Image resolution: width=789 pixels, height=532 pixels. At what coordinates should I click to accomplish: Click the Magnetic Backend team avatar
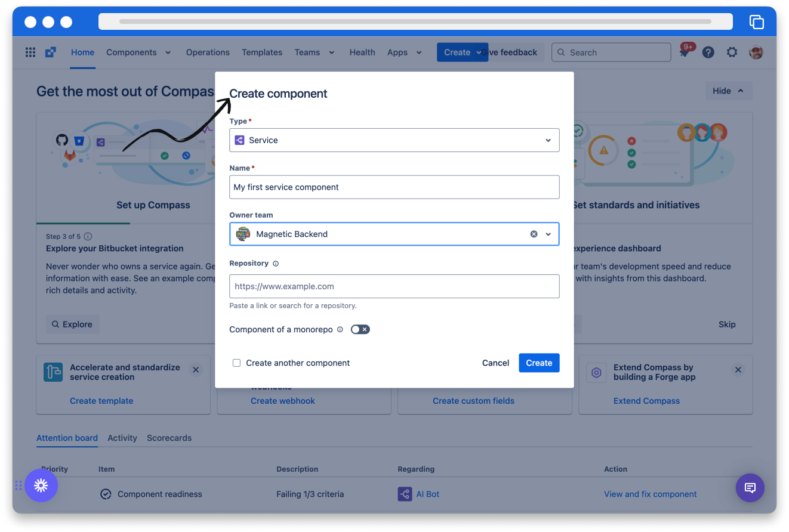click(243, 234)
